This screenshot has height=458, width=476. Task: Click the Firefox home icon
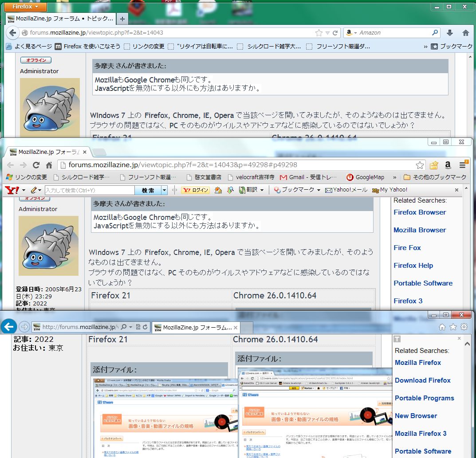click(x=465, y=33)
